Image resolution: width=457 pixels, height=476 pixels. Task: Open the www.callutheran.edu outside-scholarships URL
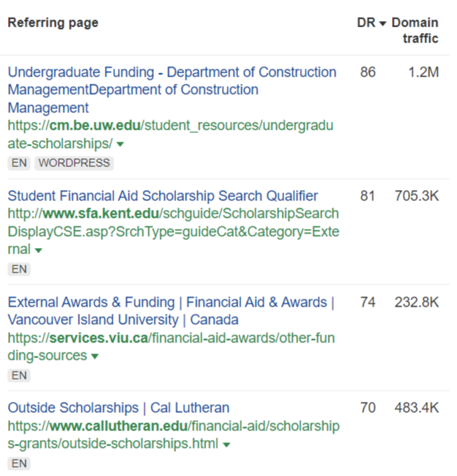click(x=174, y=435)
